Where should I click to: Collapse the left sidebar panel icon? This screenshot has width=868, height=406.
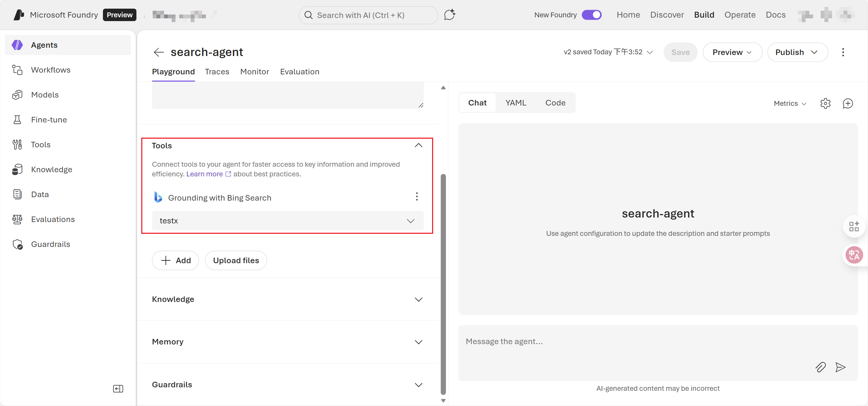point(118,389)
